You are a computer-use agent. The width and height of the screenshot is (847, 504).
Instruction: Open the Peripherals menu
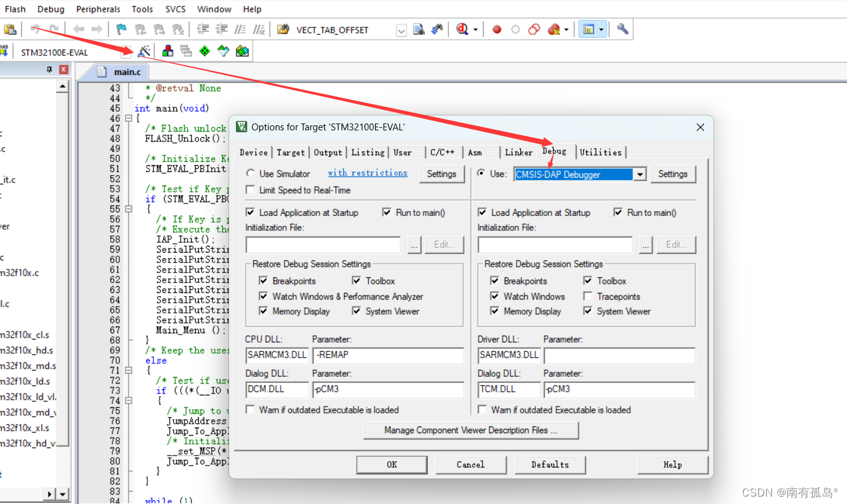(x=98, y=9)
